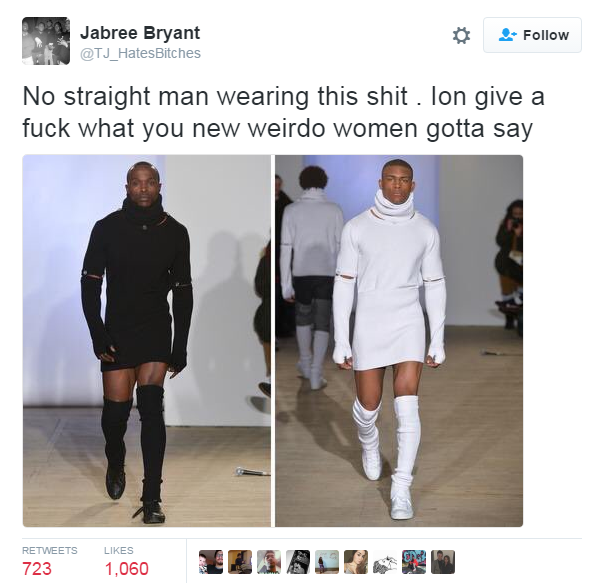Click the fourth black-and-white liker avatar
The image size is (602, 583).
point(298,562)
